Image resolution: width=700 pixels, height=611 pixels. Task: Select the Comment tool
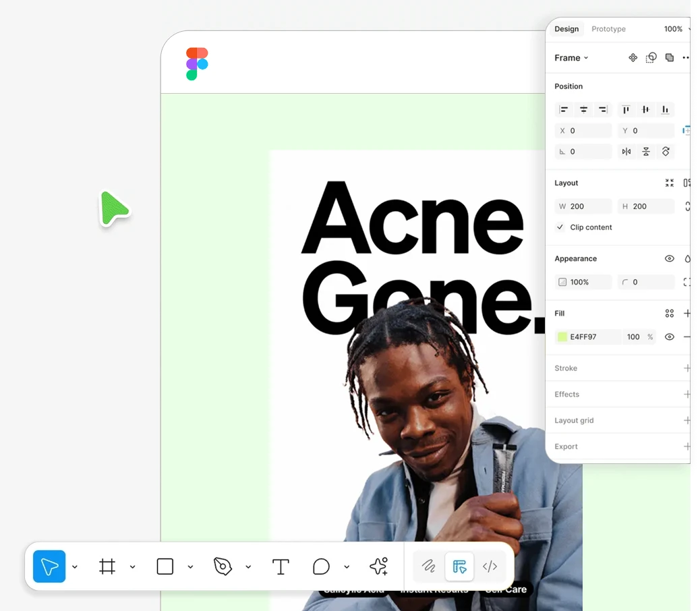click(x=321, y=566)
